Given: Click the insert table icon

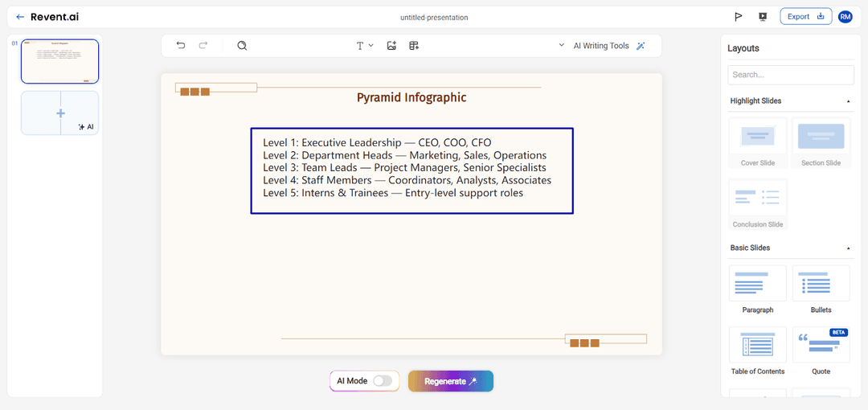Looking at the screenshot, I should (x=414, y=46).
